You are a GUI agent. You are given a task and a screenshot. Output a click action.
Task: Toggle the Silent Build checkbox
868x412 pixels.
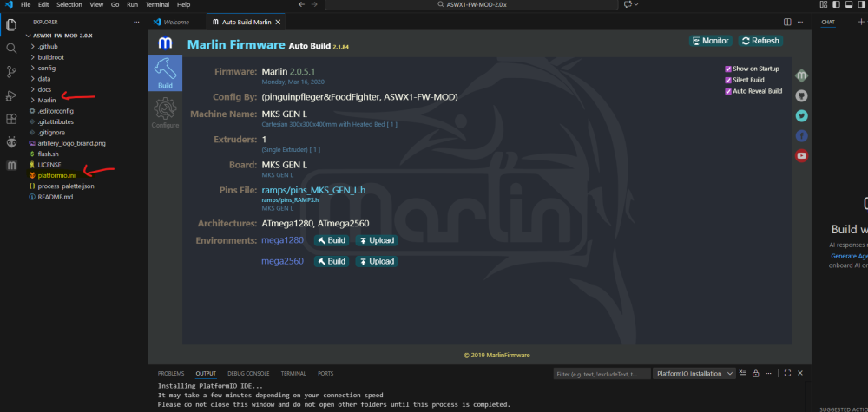coord(728,80)
